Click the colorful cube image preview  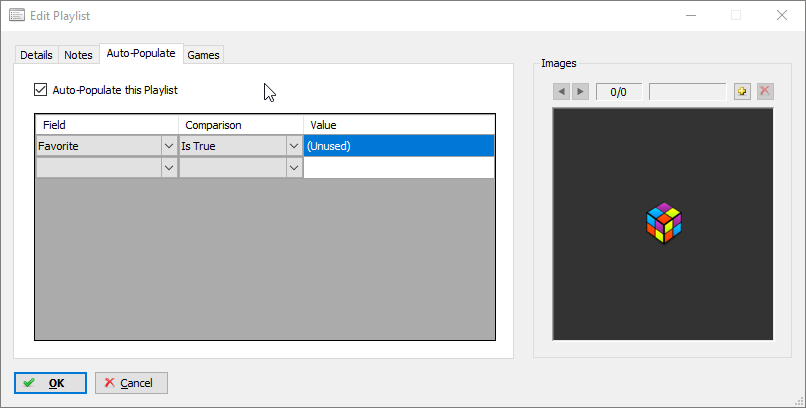click(x=663, y=223)
